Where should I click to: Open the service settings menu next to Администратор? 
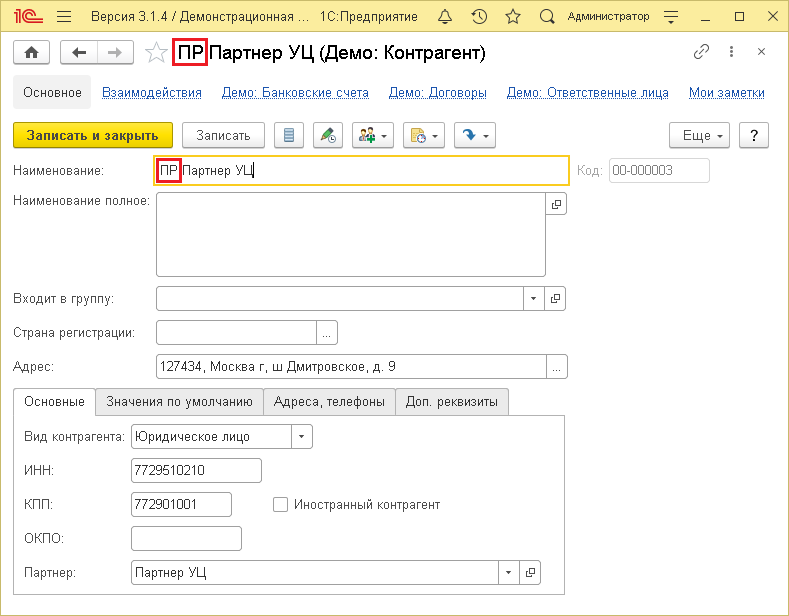click(671, 17)
